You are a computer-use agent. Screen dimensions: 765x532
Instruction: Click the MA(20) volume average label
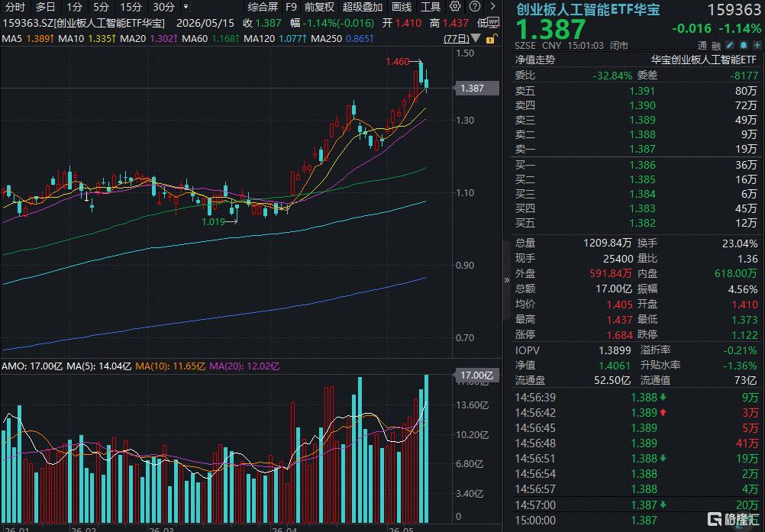click(x=244, y=366)
